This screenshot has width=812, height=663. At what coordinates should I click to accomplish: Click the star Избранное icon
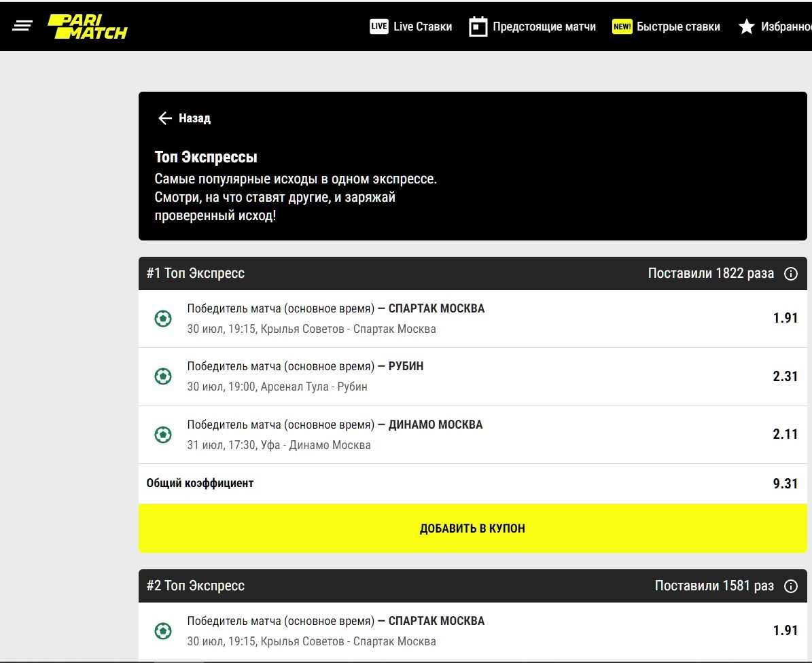[746, 26]
